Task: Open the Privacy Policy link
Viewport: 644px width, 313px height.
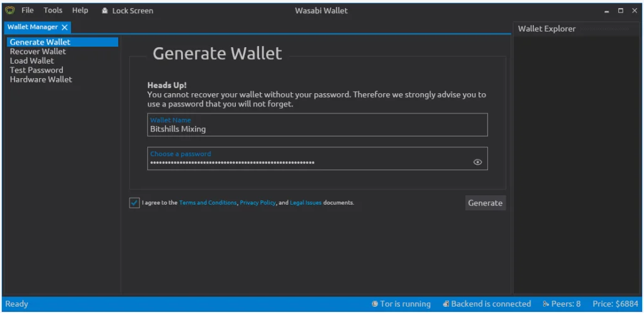Action: [x=257, y=203]
